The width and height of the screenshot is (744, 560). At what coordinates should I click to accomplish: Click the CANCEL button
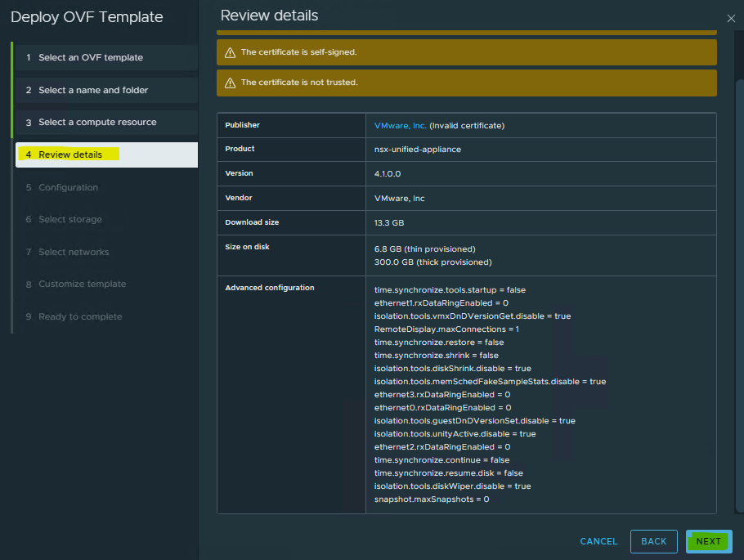coord(598,541)
